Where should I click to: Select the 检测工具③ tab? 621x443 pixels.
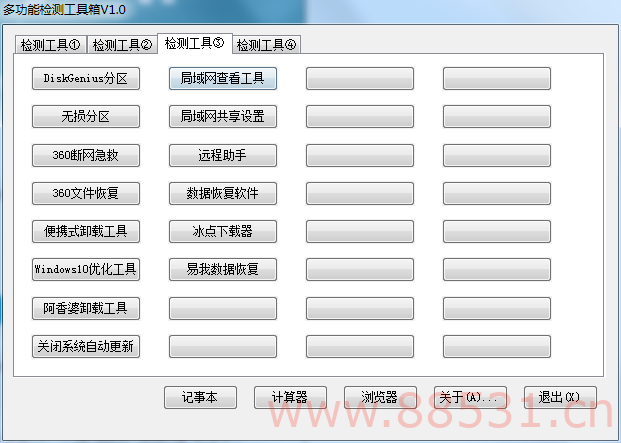(195, 43)
